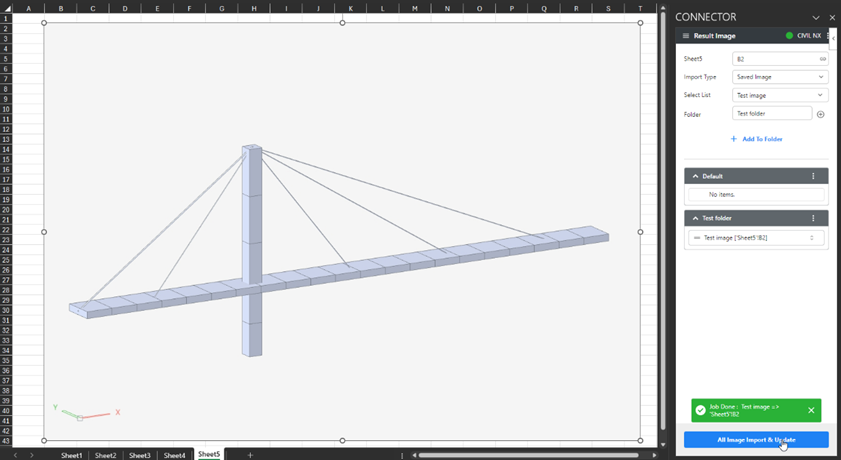Open Test folder three-dot options menu

813,218
